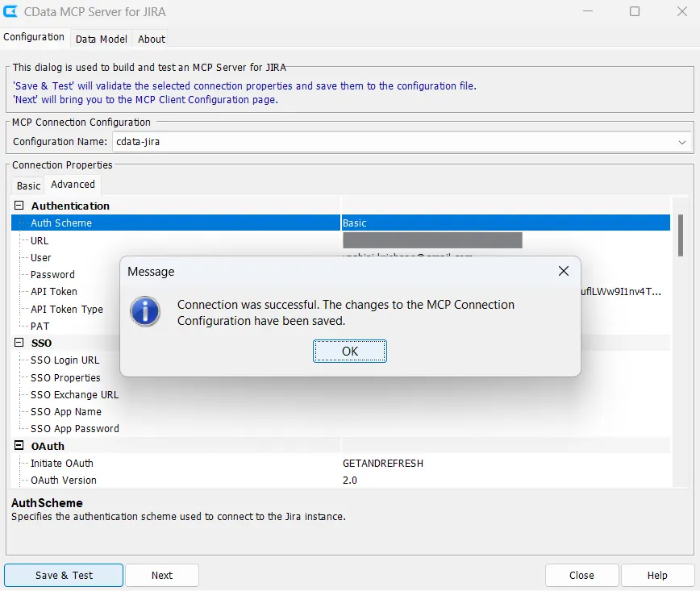Screen dimensions: 700x591
Task: Switch to the Data Model tab
Action: pos(102,39)
